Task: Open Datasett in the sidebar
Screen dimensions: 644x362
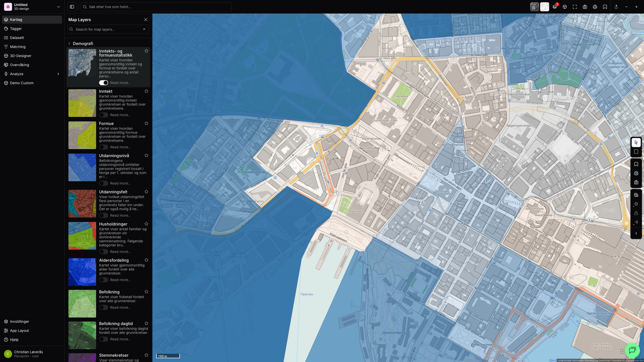Action: point(32,38)
